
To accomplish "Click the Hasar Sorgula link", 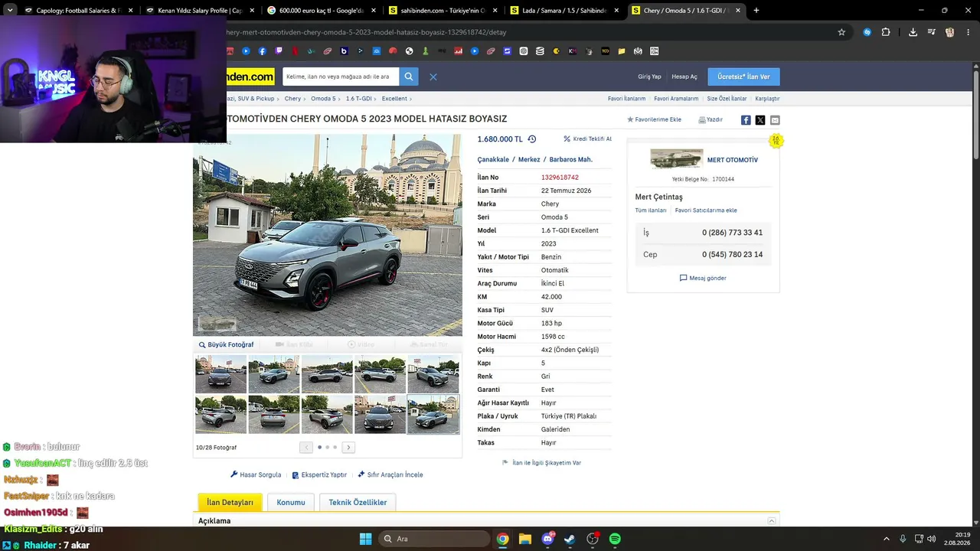I will [256, 474].
